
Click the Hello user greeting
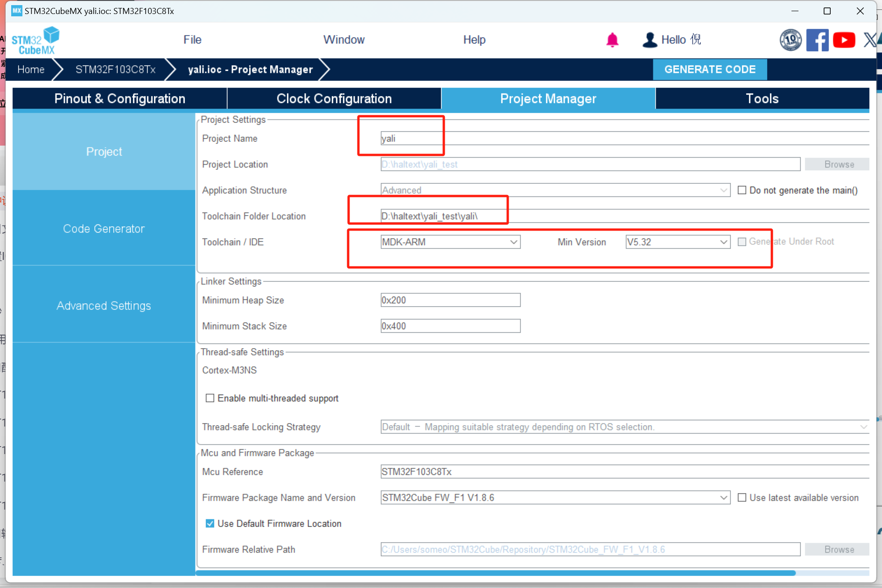pos(681,40)
